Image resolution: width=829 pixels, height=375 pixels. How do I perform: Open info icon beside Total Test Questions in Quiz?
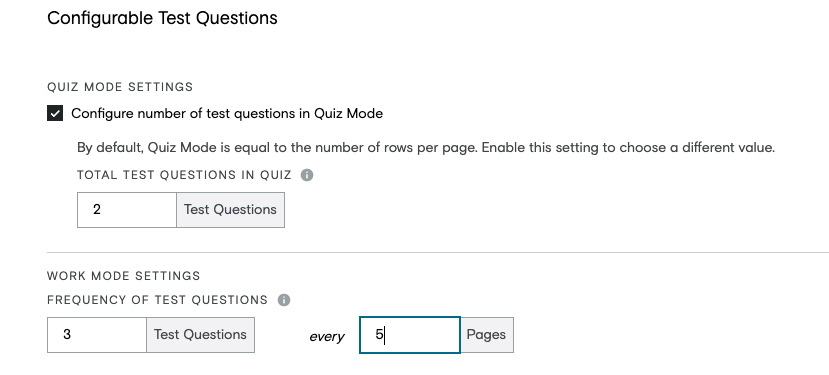[x=307, y=175]
